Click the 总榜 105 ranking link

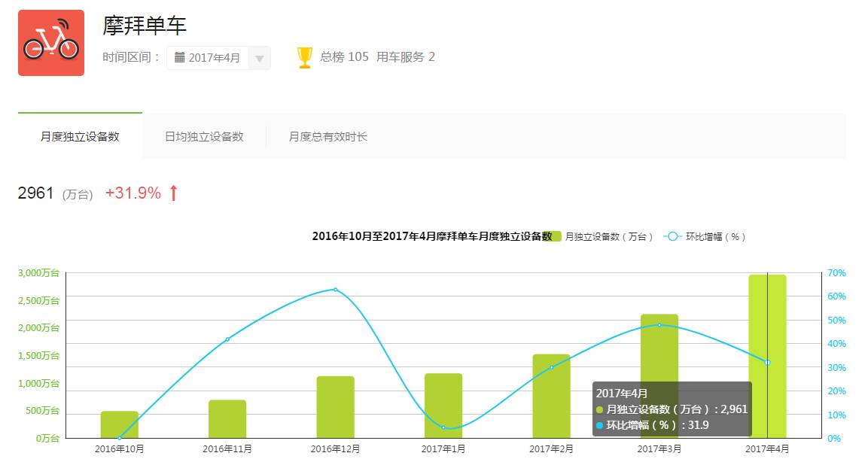click(x=344, y=57)
